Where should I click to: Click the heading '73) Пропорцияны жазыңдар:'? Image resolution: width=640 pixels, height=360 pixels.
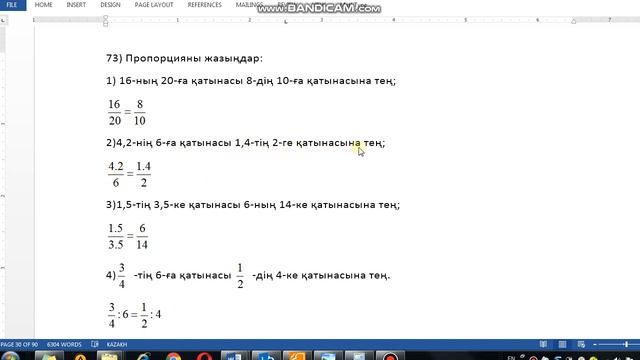(x=184, y=58)
